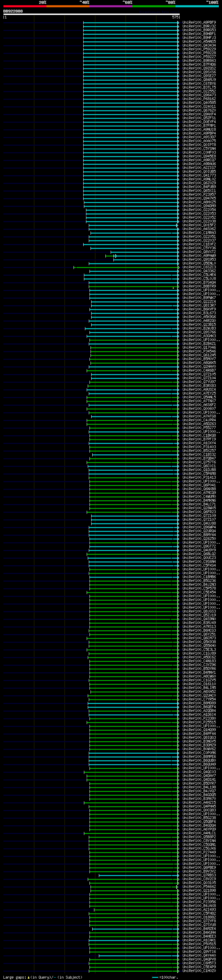The width and height of the screenshot is (222, 980).
Task: Select hit label UniRef100_Q22ZC4
Action: (x=199, y=302)
